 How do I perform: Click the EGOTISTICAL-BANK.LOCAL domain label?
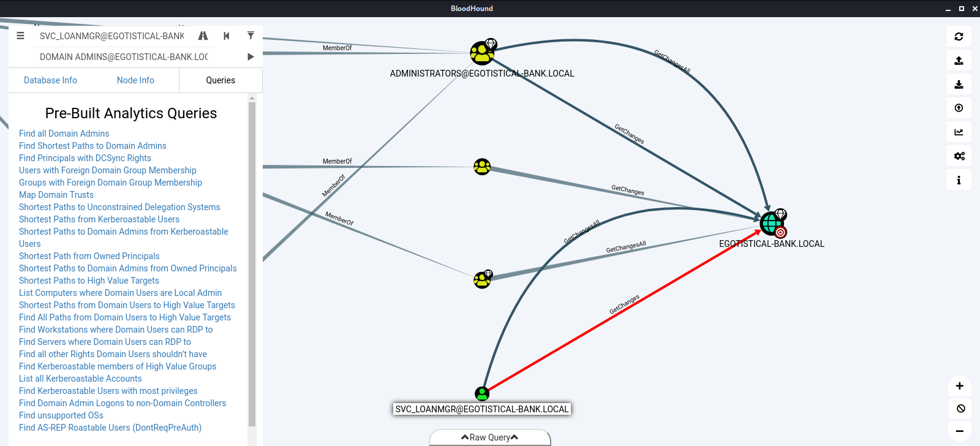772,244
